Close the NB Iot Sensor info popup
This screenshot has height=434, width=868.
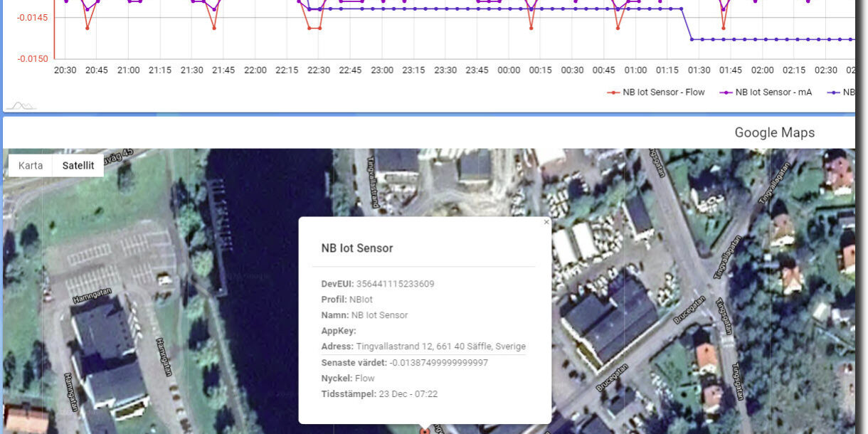pyautogui.click(x=546, y=222)
